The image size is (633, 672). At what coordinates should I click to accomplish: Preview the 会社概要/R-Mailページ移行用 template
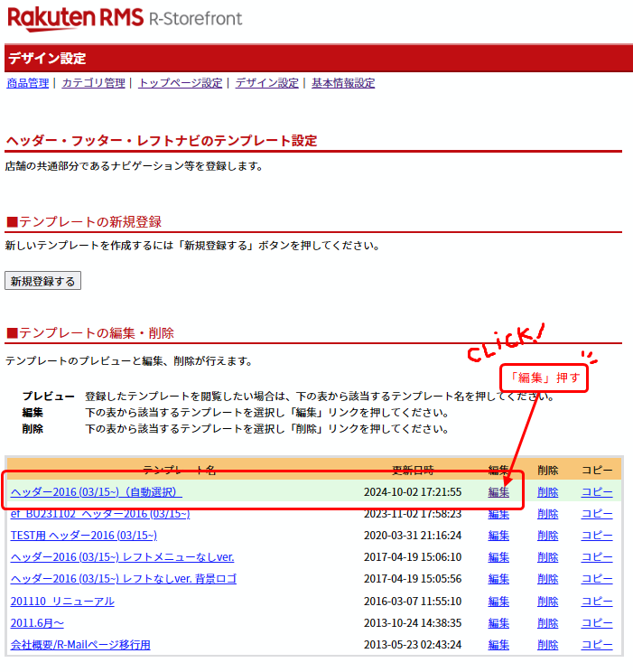[x=80, y=644]
